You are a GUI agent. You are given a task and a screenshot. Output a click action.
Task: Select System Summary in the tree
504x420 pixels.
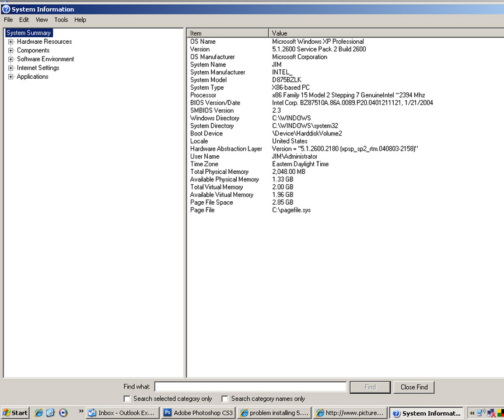tap(29, 33)
